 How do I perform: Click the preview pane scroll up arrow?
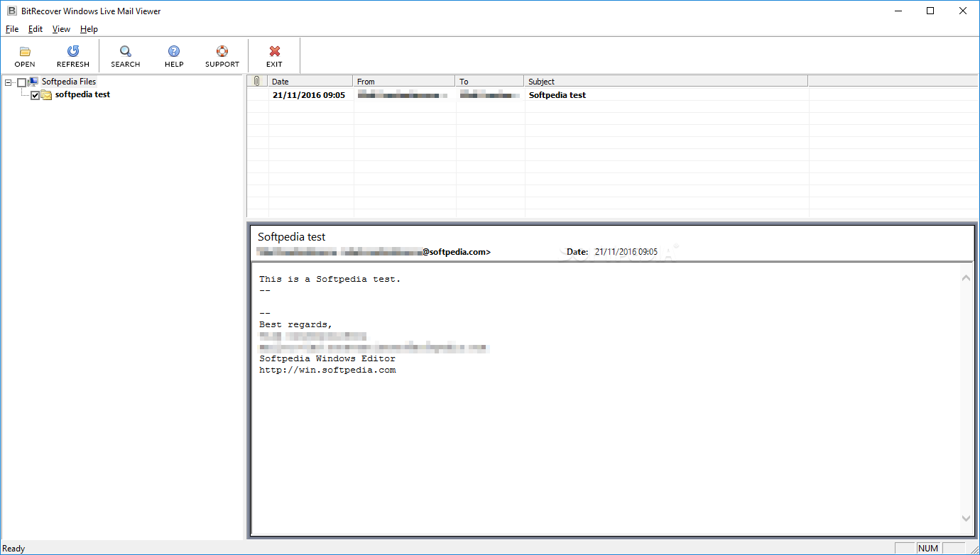coord(966,277)
